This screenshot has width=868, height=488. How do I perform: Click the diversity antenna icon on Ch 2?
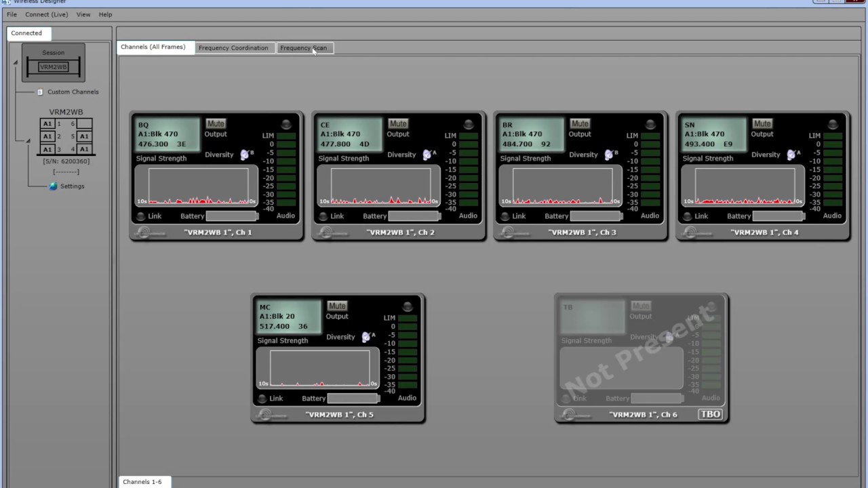click(x=428, y=155)
